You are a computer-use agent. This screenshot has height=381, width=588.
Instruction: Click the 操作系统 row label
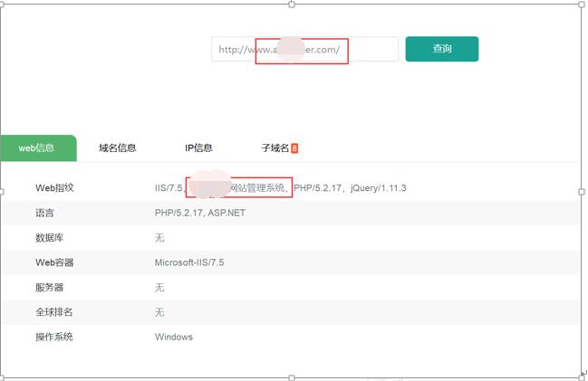(x=54, y=337)
